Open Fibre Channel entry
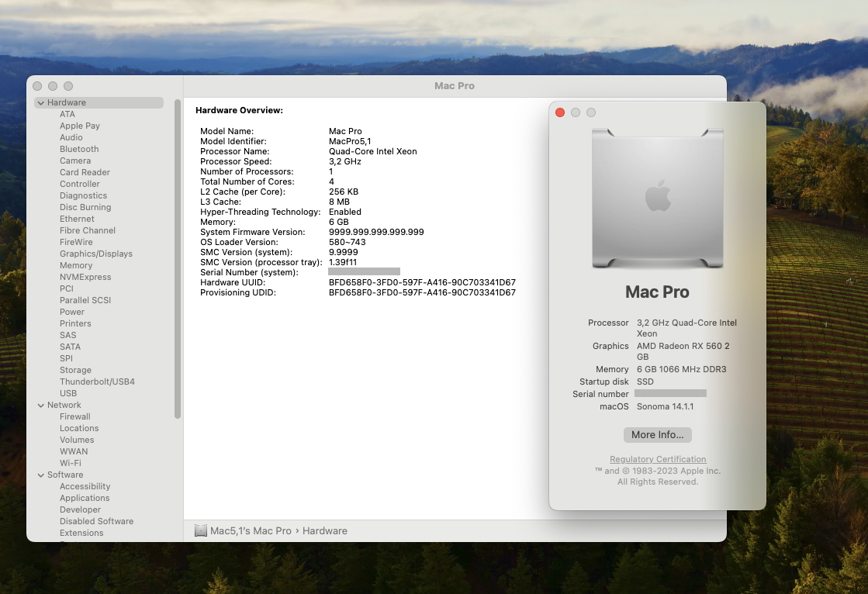Viewport: 868px width, 594px height. [88, 230]
